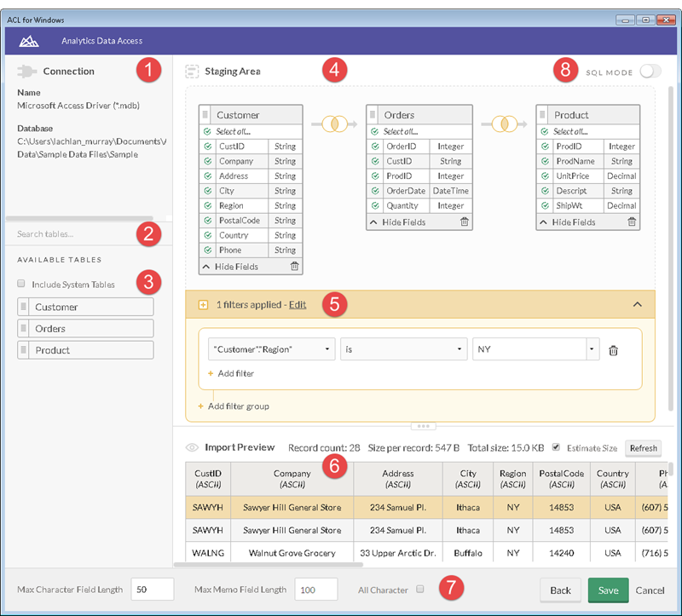Uncheck the Estimate Size checkbox
Viewport: 682px width, 616px height.
tap(556, 447)
